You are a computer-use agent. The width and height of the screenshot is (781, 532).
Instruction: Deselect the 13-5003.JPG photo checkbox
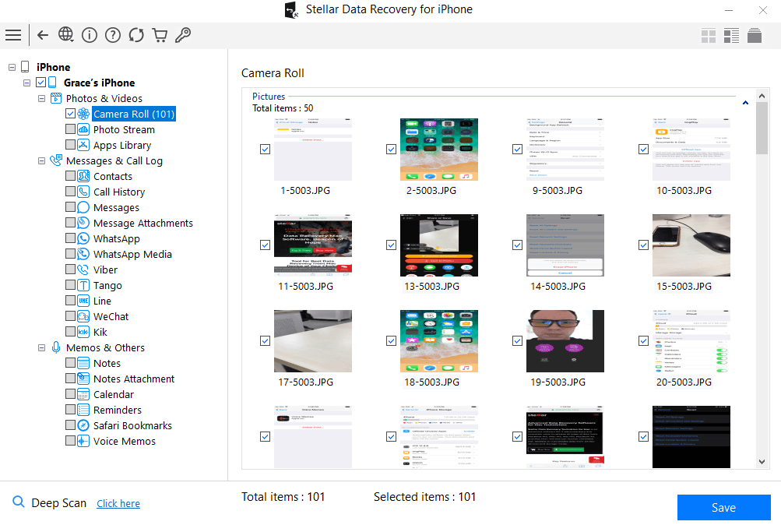point(391,245)
